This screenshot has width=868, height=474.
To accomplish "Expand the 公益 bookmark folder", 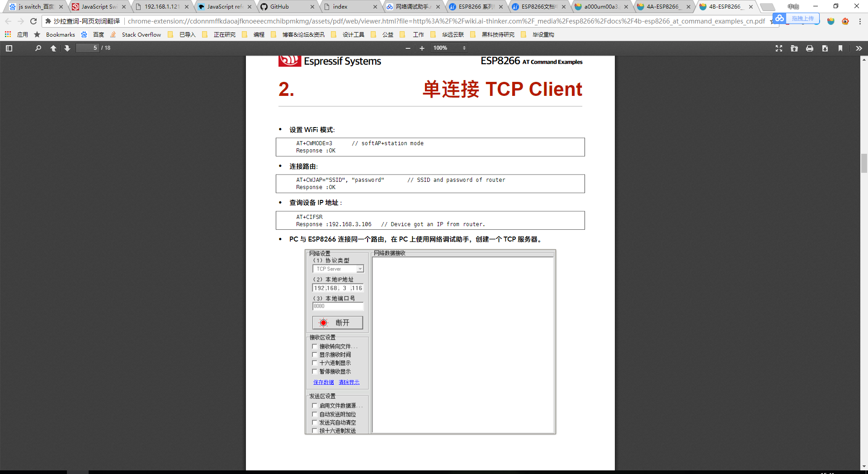I will pyautogui.click(x=382, y=34).
